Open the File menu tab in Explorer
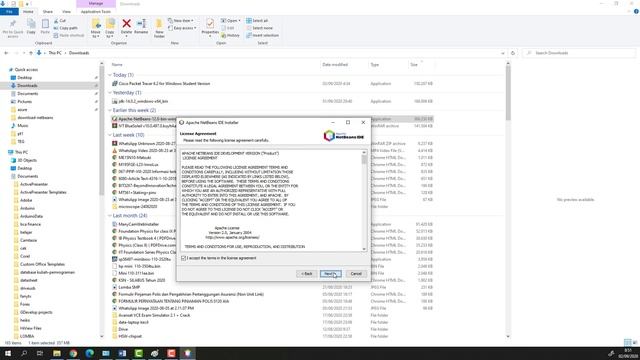The height and width of the screenshot is (360, 640). click(x=9, y=12)
